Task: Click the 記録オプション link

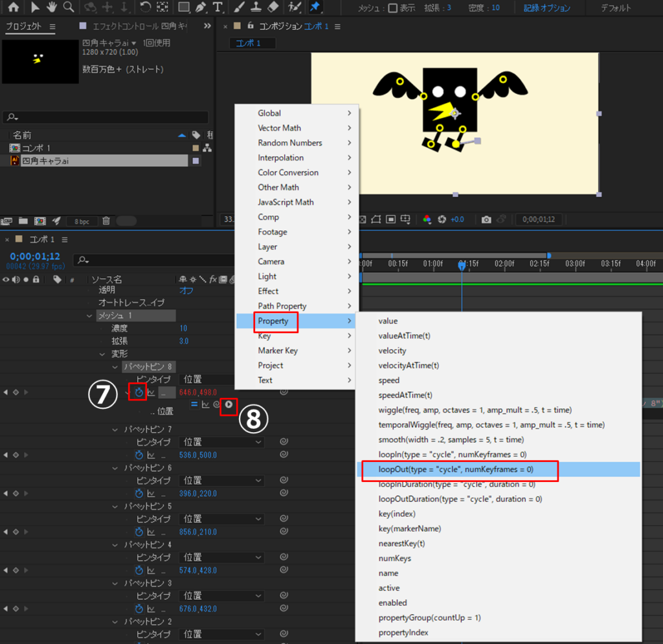Action: pyautogui.click(x=547, y=8)
